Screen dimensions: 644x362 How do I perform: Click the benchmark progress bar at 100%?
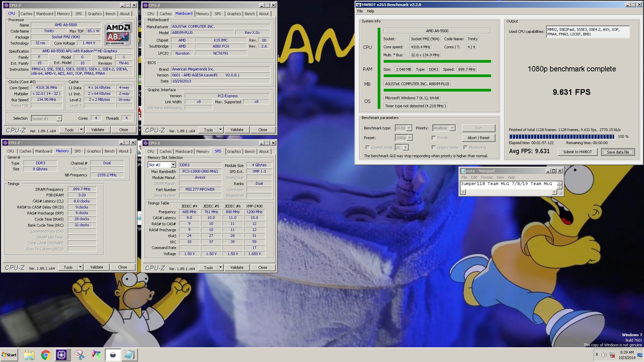click(x=561, y=136)
